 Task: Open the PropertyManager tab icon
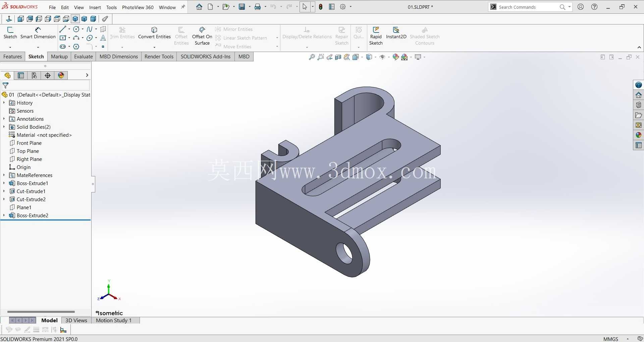(21, 75)
